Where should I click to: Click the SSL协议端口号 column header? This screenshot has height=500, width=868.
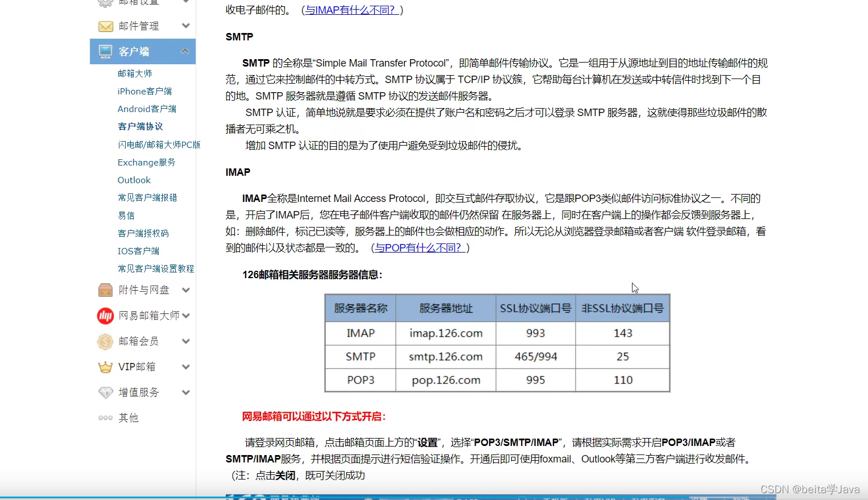tap(535, 308)
